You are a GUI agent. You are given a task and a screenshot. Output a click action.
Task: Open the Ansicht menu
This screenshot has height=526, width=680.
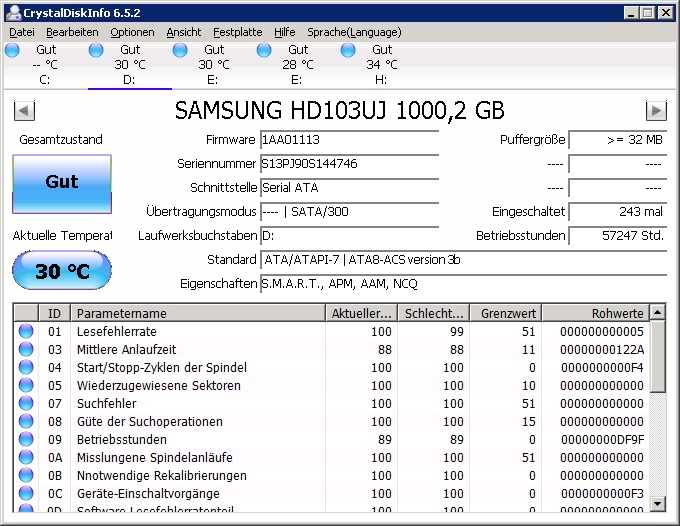(x=184, y=33)
